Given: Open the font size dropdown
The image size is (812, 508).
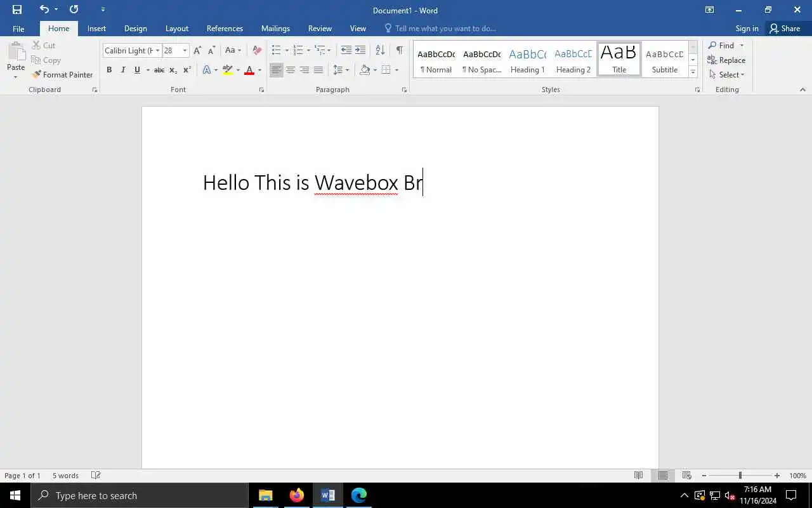Looking at the screenshot, I should pos(185,51).
